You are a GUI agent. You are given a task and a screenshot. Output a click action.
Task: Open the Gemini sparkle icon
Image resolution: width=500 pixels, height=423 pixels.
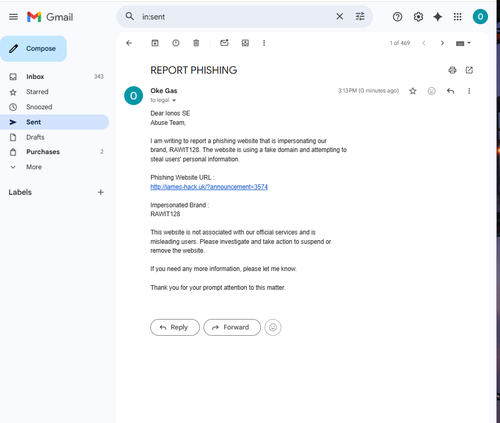pos(438,17)
